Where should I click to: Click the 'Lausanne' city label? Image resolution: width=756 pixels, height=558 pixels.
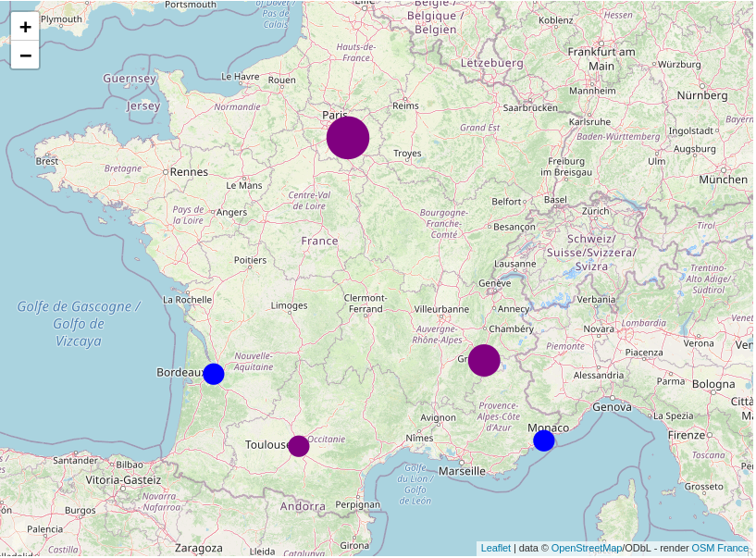(x=514, y=264)
